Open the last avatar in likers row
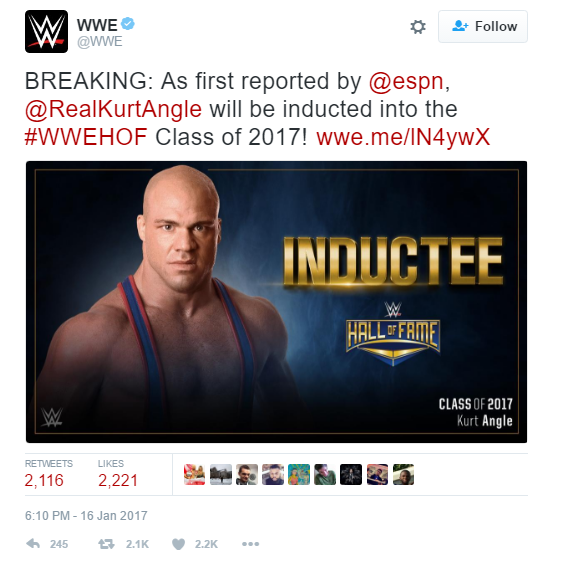 click(x=404, y=474)
